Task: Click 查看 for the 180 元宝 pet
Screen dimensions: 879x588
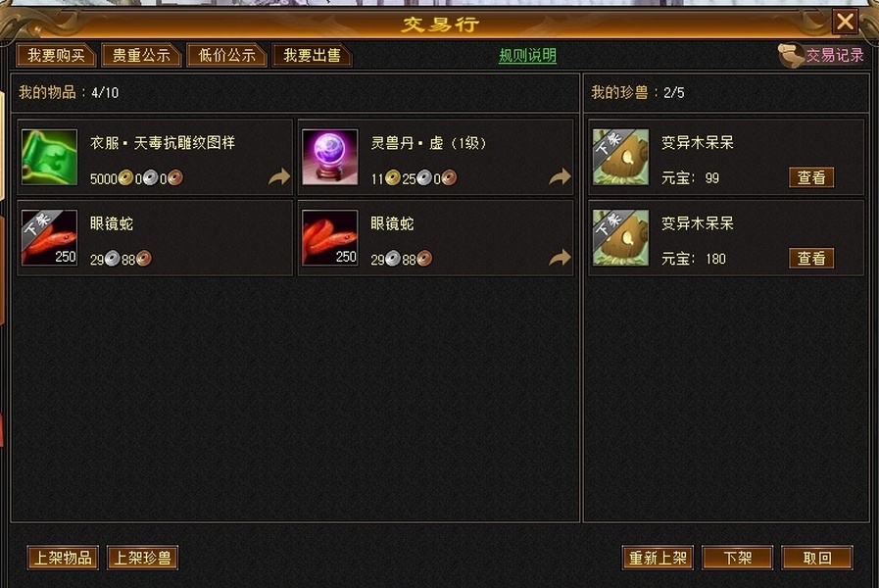Action: [811, 259]
